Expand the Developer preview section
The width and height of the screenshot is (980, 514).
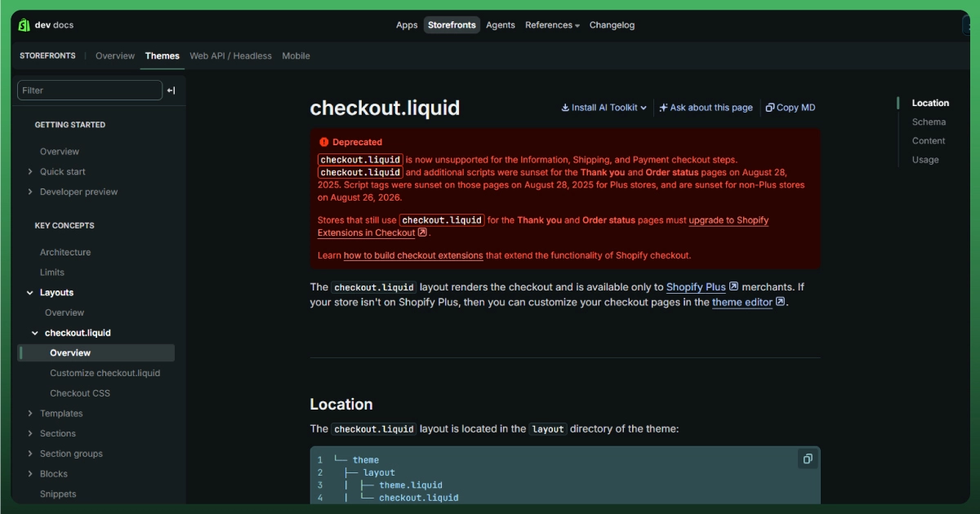click(x=30, y=192)
